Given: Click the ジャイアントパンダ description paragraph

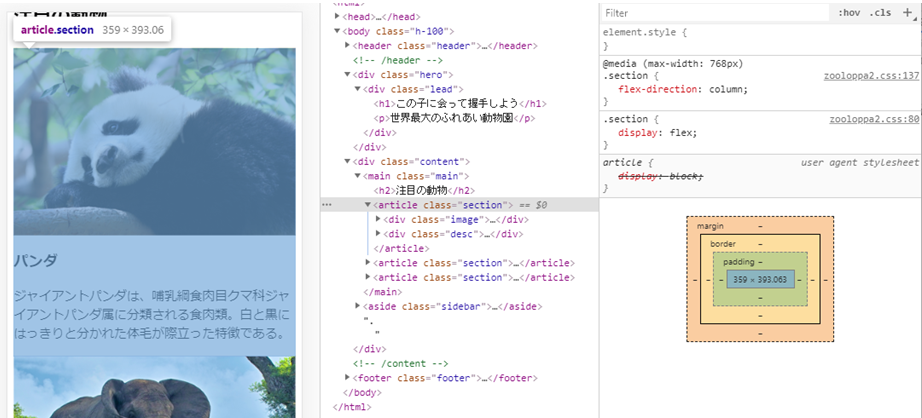Looking at the screenshot, I should coord(152,314).
